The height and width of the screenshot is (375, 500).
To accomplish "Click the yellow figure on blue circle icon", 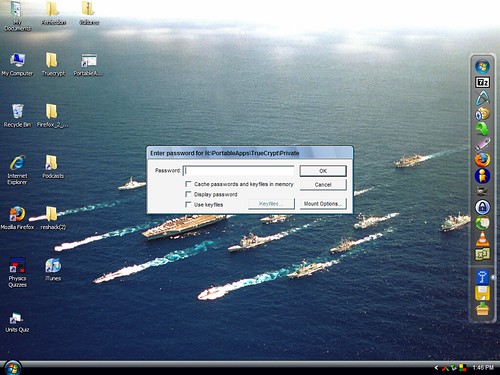I will tap(482, 176).
